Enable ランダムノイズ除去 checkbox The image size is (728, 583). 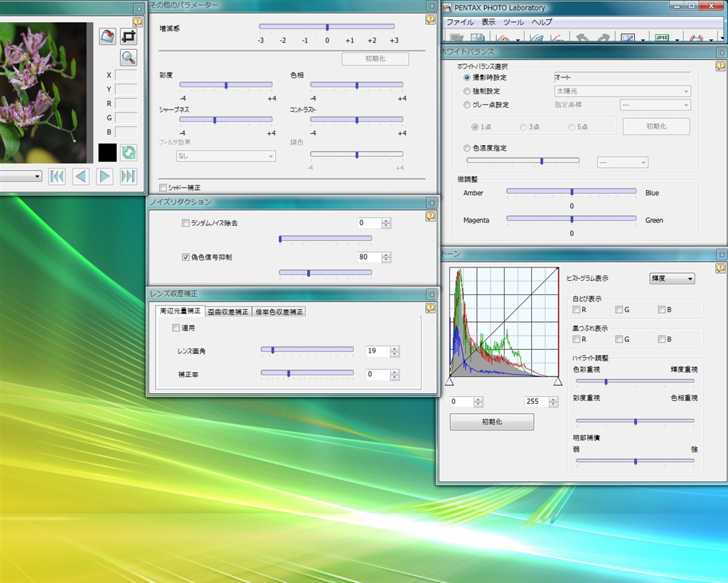pos(186,223)
